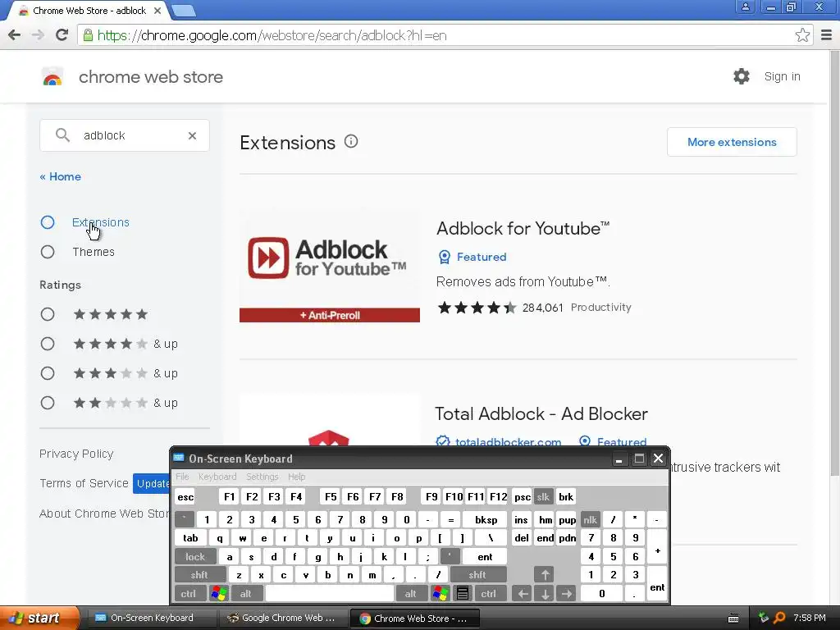Click the F5 key on On-Screen Keyboard
The width and height of the screenshot is (840, 630).
(x=331, y=496)
